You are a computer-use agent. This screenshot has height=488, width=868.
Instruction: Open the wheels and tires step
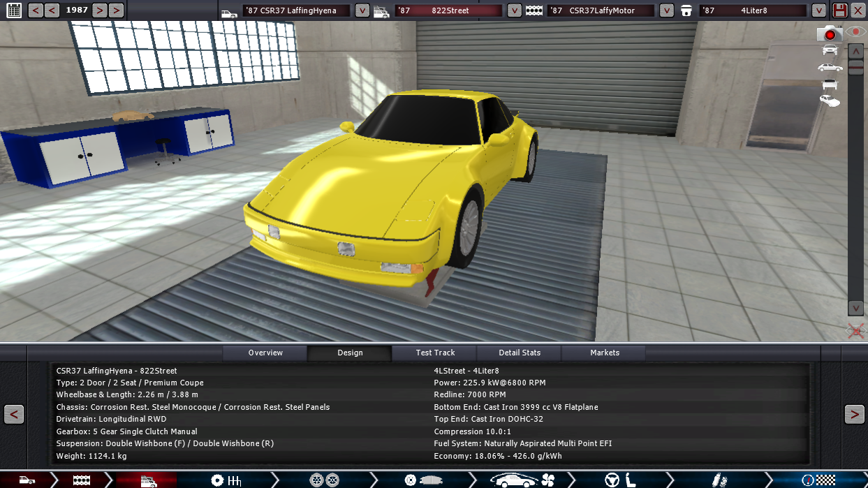pyautogui.click(x=324, y=480)
